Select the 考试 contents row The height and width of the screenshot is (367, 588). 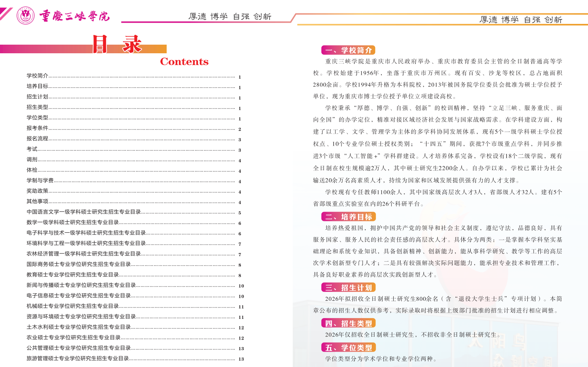(x=134, y=149)
